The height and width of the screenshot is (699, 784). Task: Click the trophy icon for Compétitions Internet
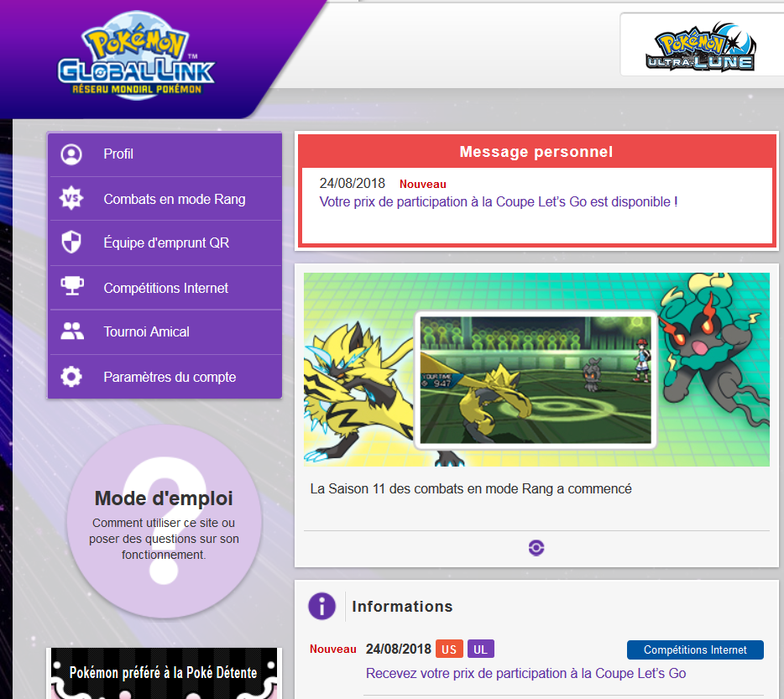[72, 286]
